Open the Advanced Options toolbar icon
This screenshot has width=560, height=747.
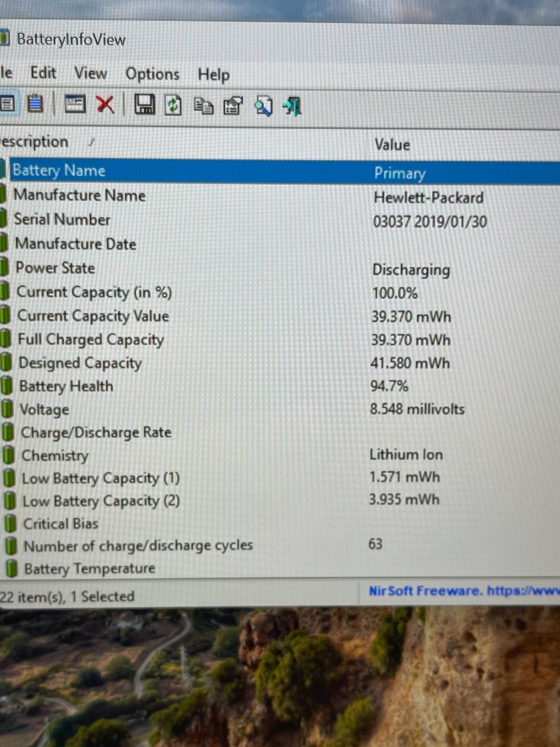[x=75, y=104]
